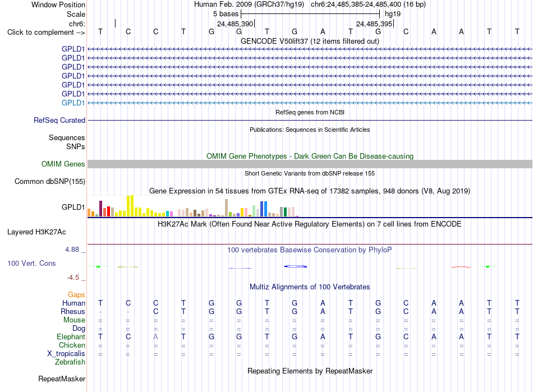This screenshot has width=533, height=392.
Task: Click the 100 Vert. Cons label
Action: point(31,263)
